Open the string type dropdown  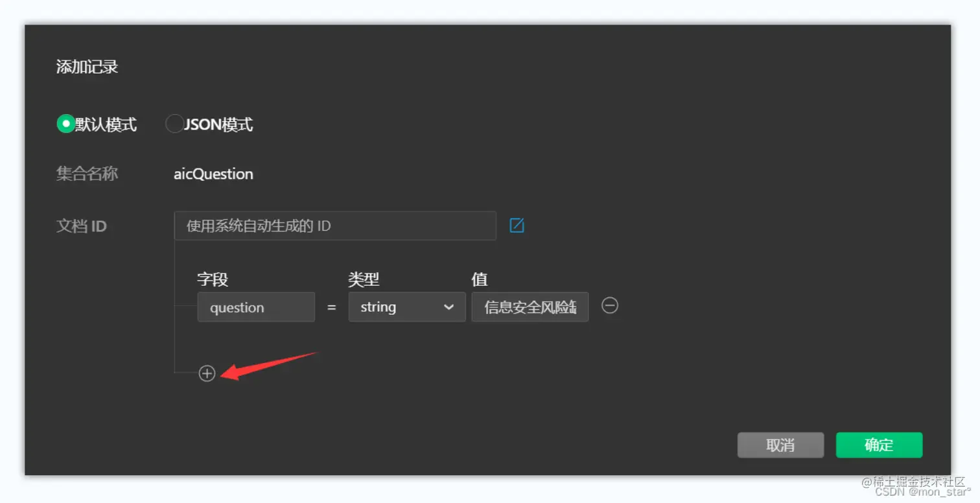[407, 307]
